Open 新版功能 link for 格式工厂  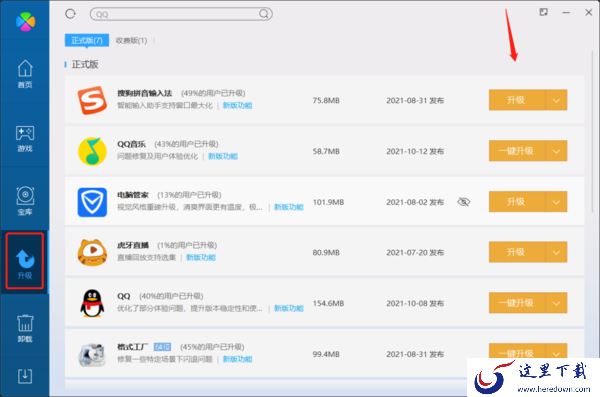tap(237, 359)
